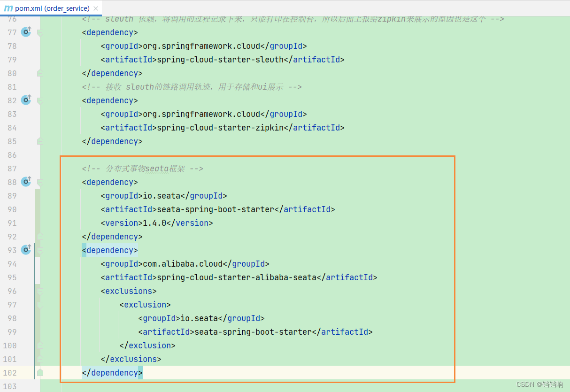Click line number 103 in the gutter
The height and width of the screenshot is (392, 570).
[10, 386]
